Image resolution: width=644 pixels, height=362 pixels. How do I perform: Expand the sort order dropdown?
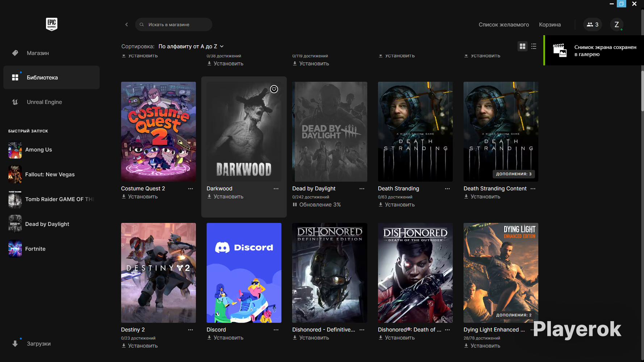(x=191, y=46)
